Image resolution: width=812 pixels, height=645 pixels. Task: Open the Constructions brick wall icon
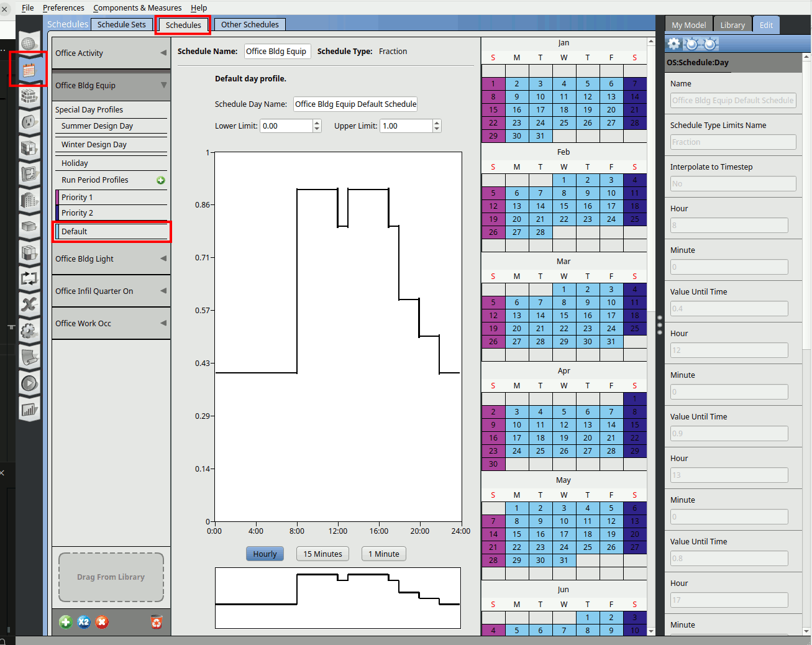(29, 96)
